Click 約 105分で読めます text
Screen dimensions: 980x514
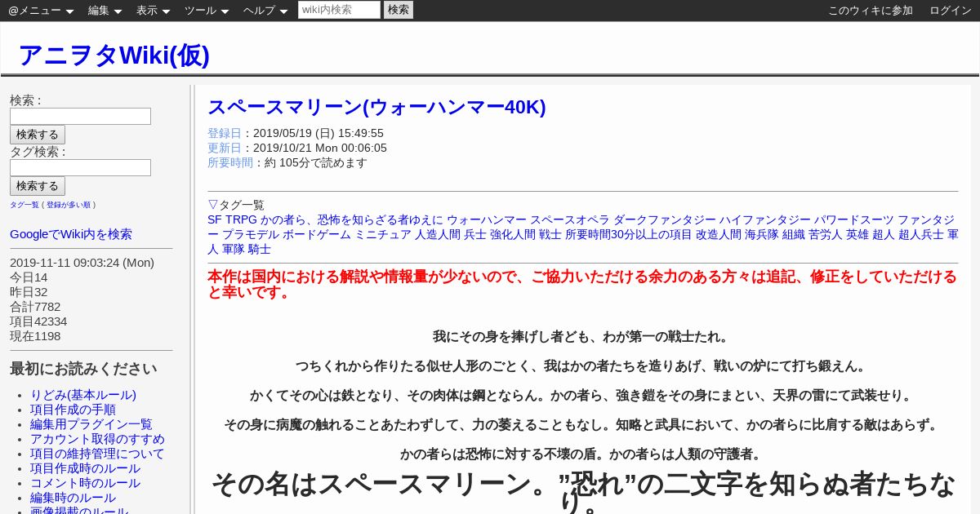point(316,162)
